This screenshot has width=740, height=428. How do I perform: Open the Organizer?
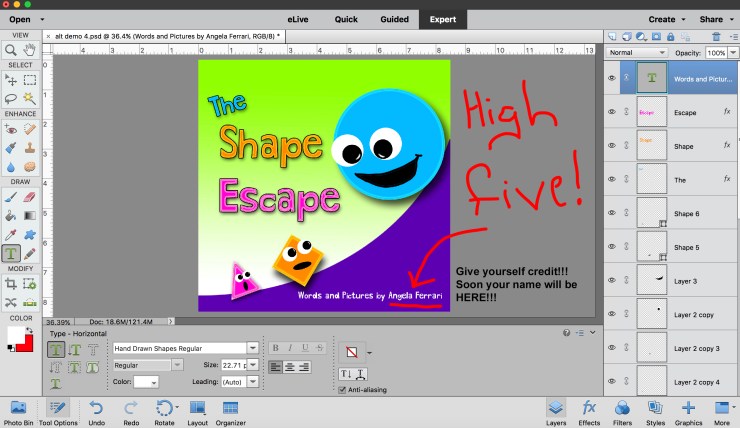(x=230, y=408)
